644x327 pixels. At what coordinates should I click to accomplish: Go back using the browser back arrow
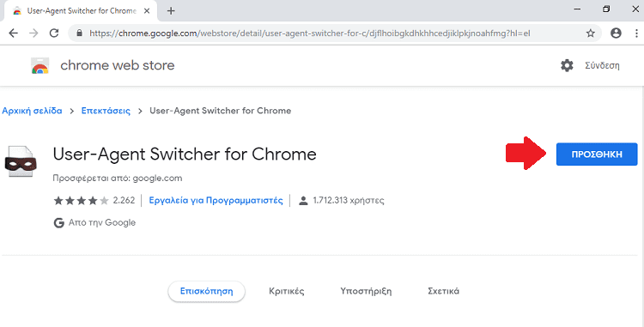pos(14,33)
